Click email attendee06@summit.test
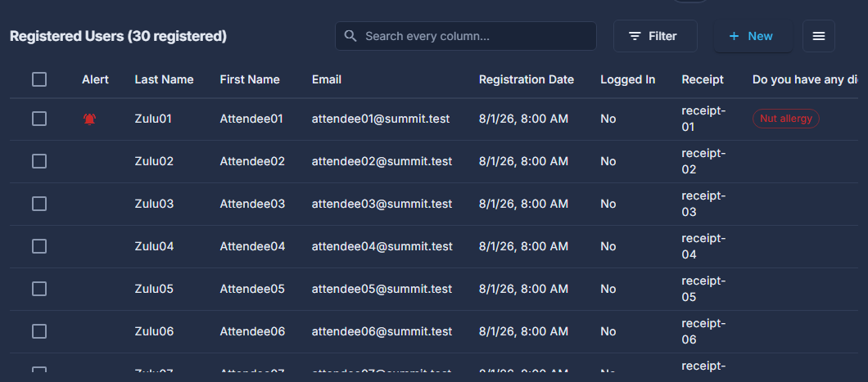 tap(382, 331)
